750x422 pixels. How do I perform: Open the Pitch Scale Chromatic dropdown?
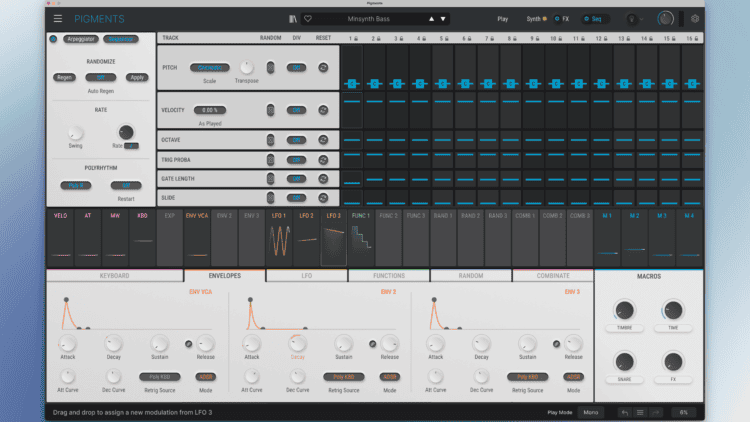pyautogui.click(x=210, y=67)
